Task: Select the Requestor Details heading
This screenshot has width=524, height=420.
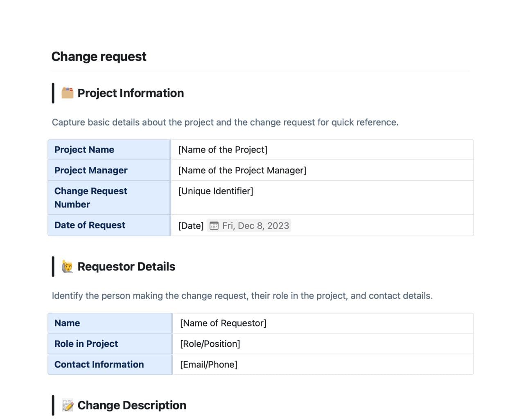Action: [x=126, y=267]
